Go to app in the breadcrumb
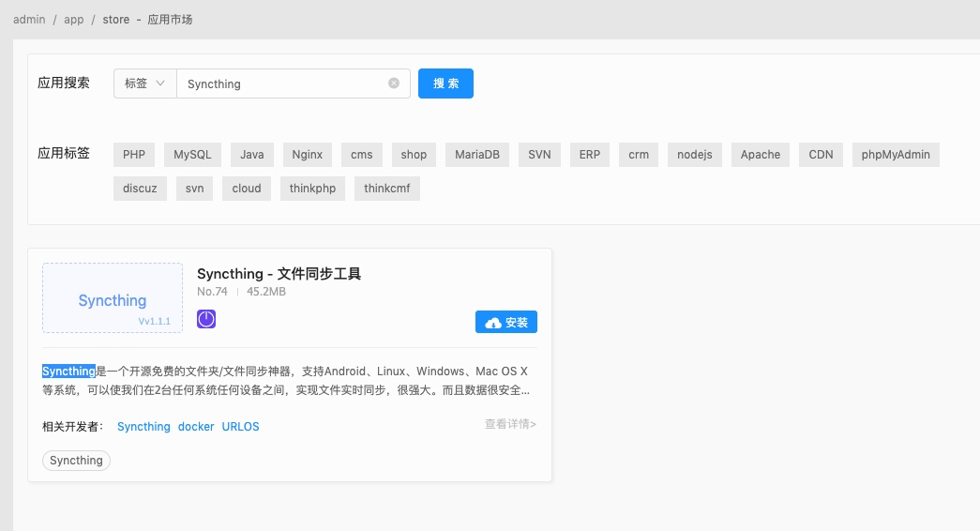 [74, 20]
